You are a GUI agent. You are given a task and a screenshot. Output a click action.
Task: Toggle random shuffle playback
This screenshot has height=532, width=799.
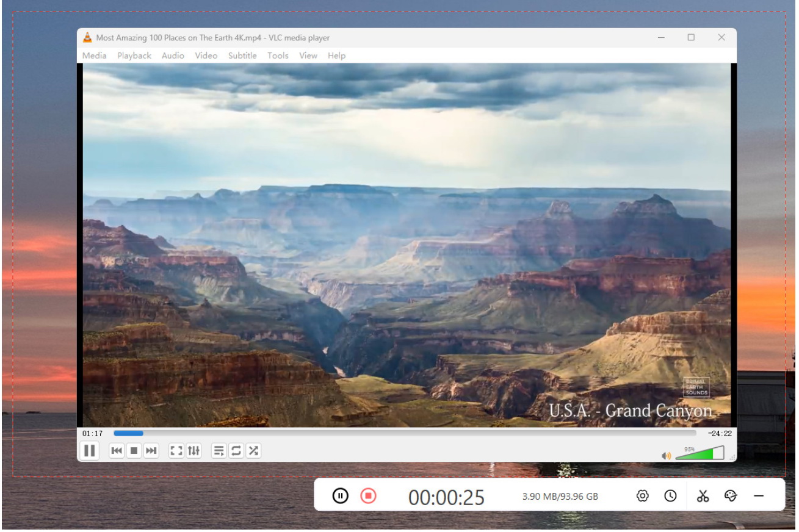pyautogui.click(x=253, y=451)
